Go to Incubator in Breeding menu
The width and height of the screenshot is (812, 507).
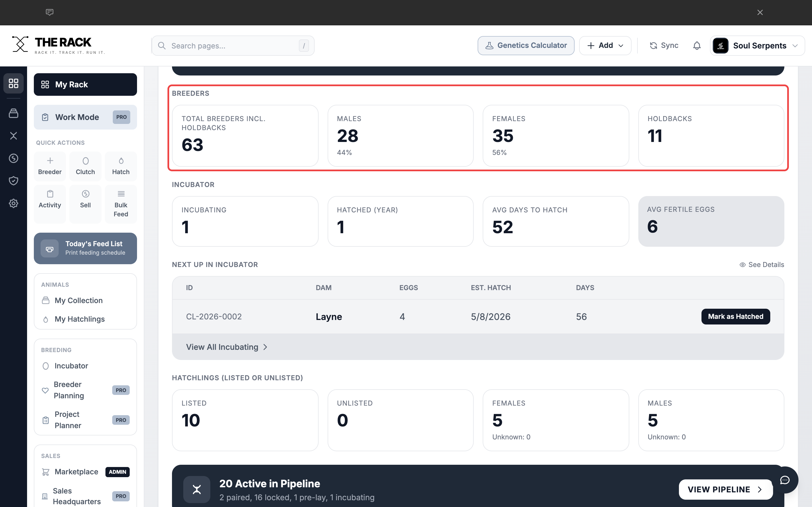tap(71, 366)
